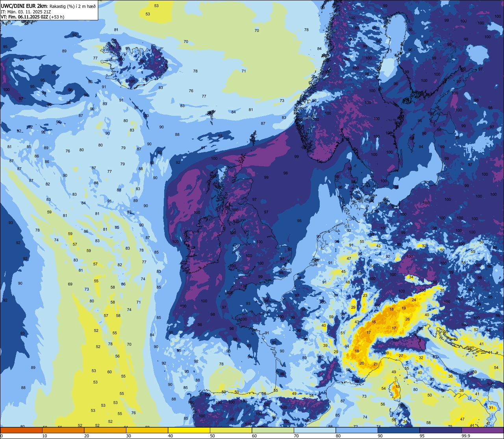
Task: Click the "27" humidity value on the map
Action: [x=401, y=356]
